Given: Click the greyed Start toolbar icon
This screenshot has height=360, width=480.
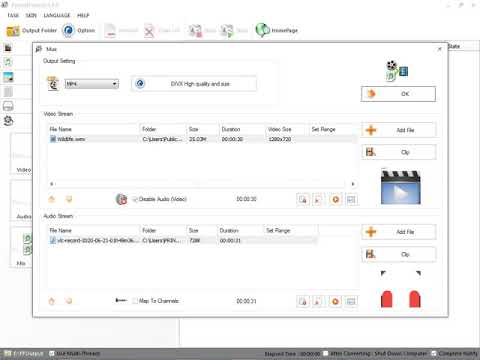Looking at the screenshot, I should [x=227, y=31].
